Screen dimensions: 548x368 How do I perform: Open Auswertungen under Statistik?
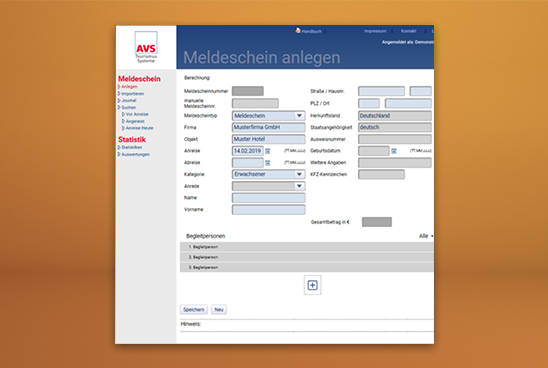(x=135, y=154)
